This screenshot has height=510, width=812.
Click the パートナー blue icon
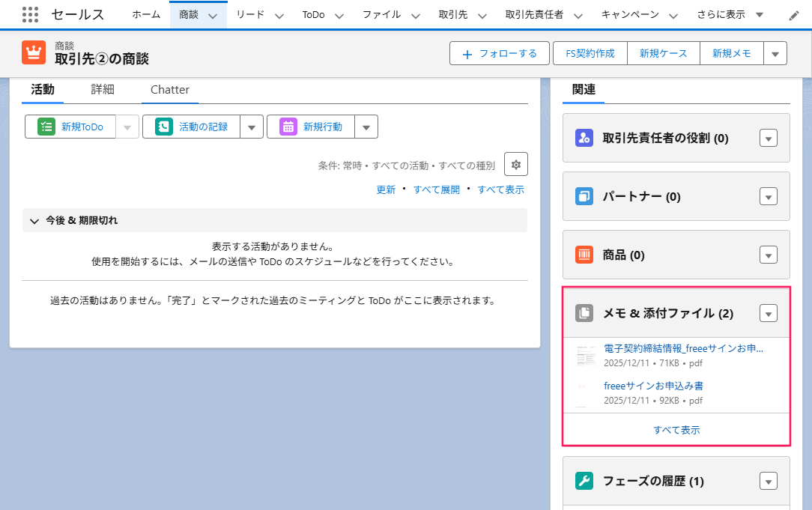(x=584, y=197)
